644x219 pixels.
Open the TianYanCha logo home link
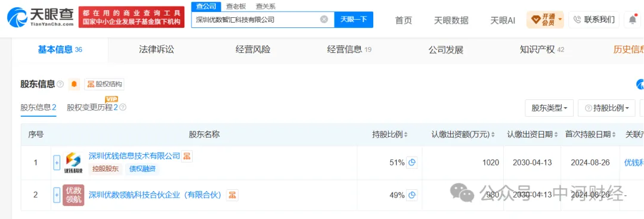41,17
